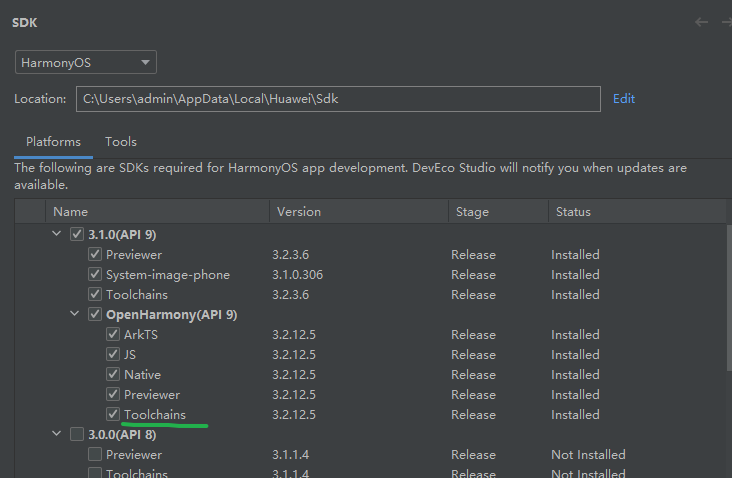Uncheck the OpenHarmony(API 9) checkbox
Screen dimensions: 732x478
(x=95, y=314)
